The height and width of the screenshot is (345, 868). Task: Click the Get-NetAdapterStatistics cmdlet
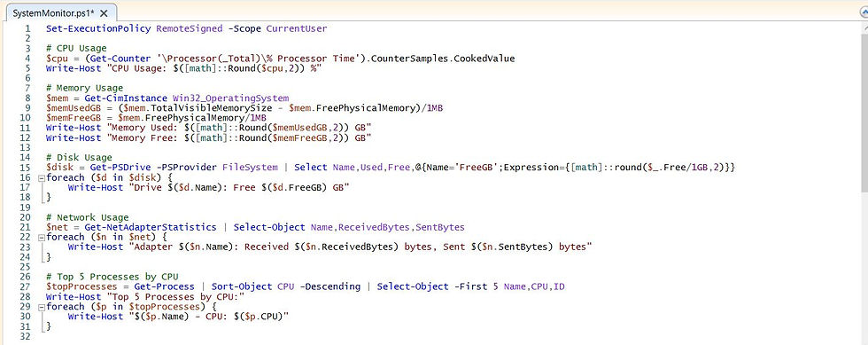(x=151, y=227)
